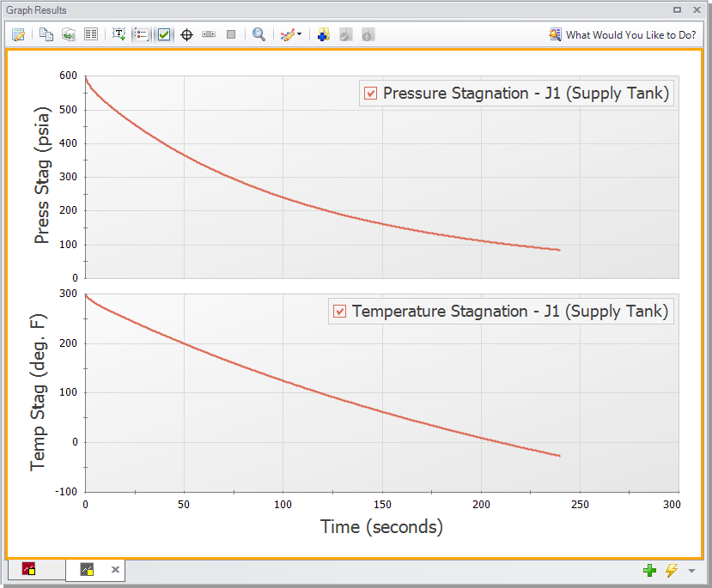Click the magnifying glass zoom icon
This screenshot has height=588, width=712.
(259, 35)
